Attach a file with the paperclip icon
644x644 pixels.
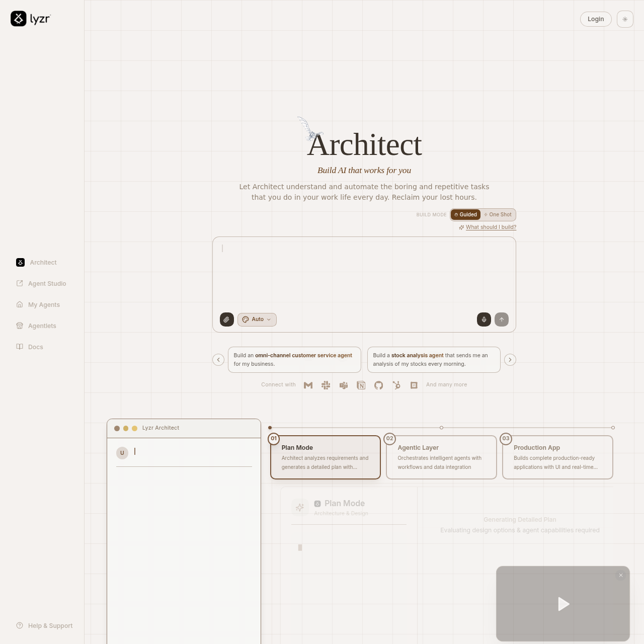[x=226, y=319]
